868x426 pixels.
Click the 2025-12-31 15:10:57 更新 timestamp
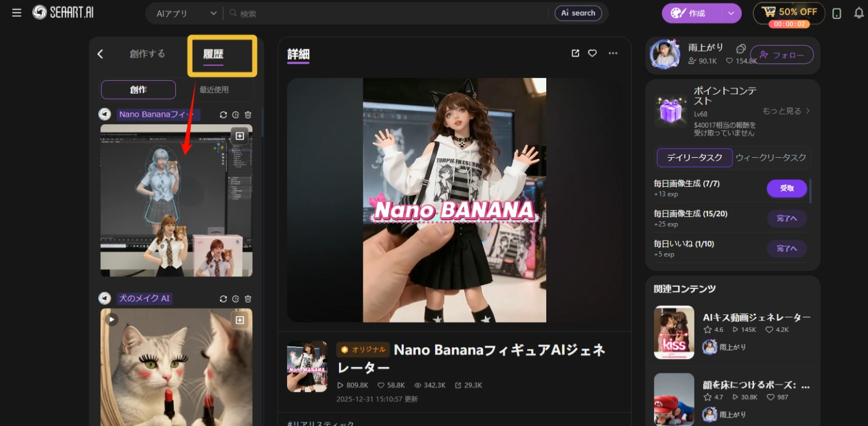click(377, 399)
